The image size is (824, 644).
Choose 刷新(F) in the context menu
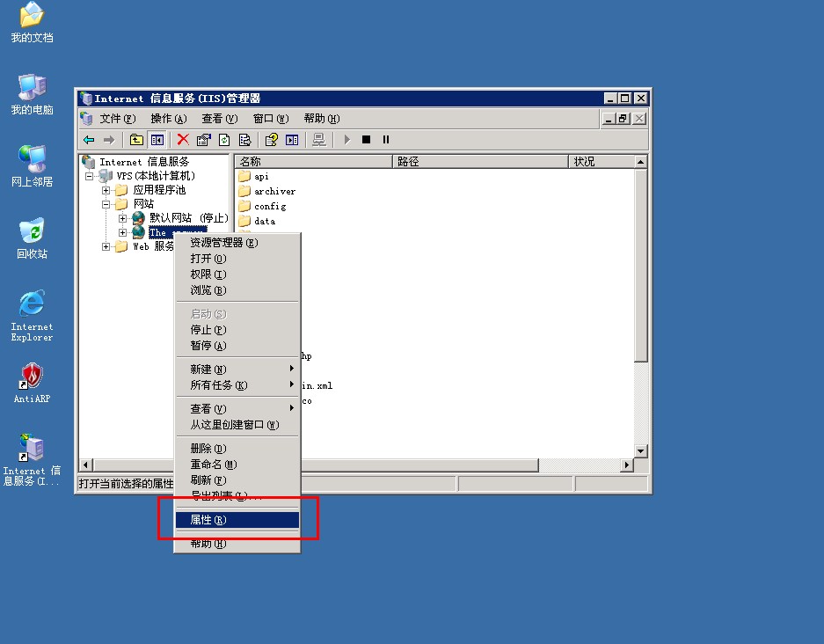pos(237,480)
